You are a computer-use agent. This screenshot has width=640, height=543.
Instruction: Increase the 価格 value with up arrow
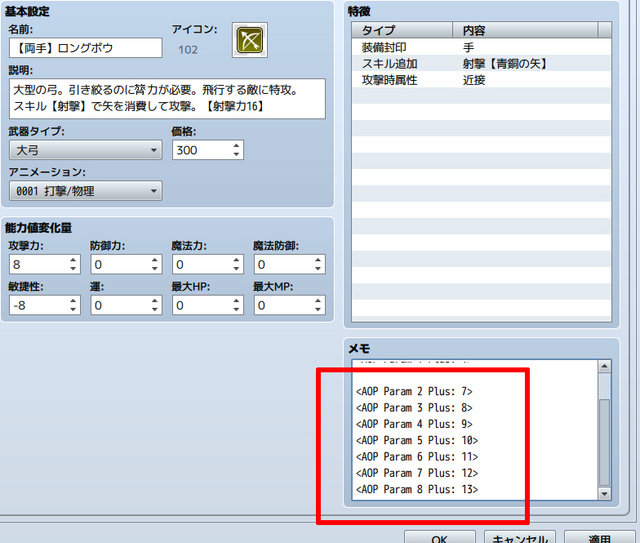236,145
